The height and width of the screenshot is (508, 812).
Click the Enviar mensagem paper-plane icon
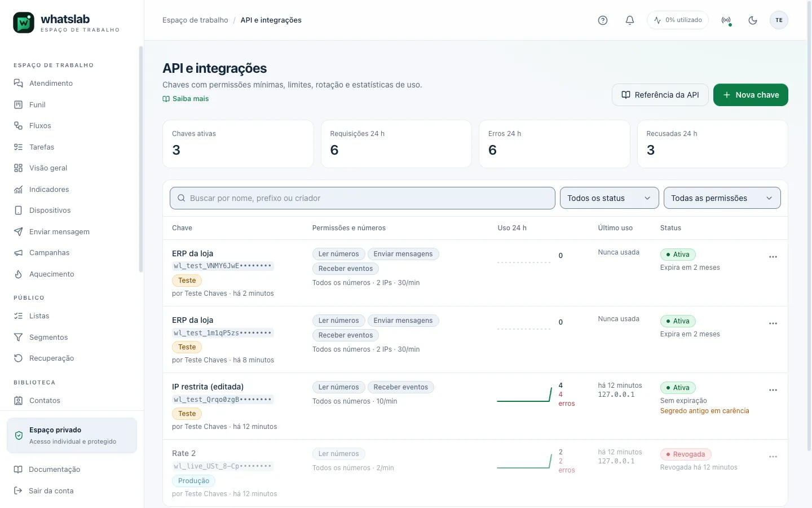(x=18, y=231)
